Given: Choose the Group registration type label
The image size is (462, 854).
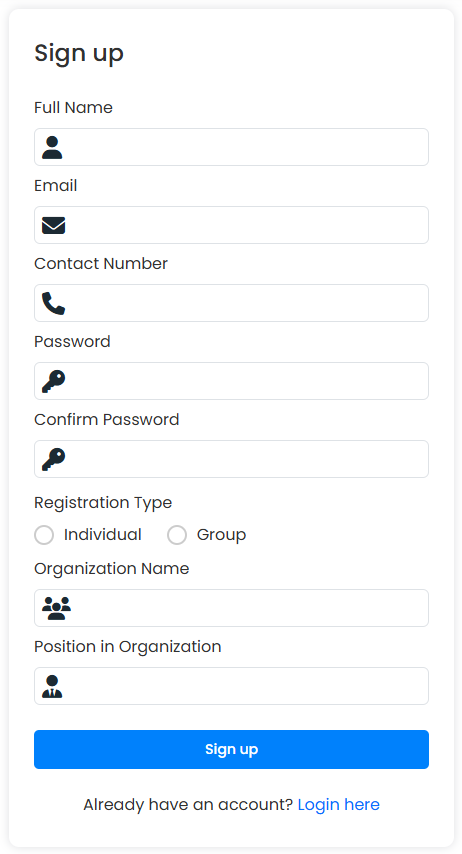Looking at the screenshot, I should [x=221, y=535].
